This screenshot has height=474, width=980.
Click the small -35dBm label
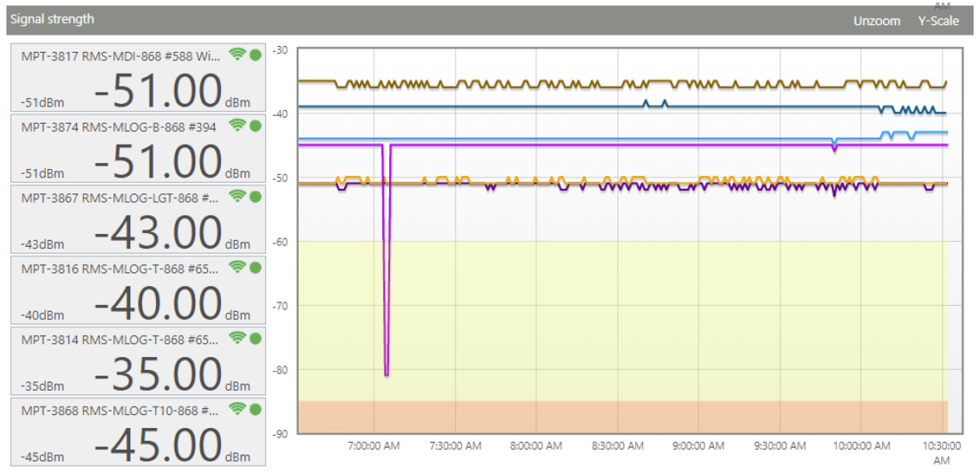(42, 386)
